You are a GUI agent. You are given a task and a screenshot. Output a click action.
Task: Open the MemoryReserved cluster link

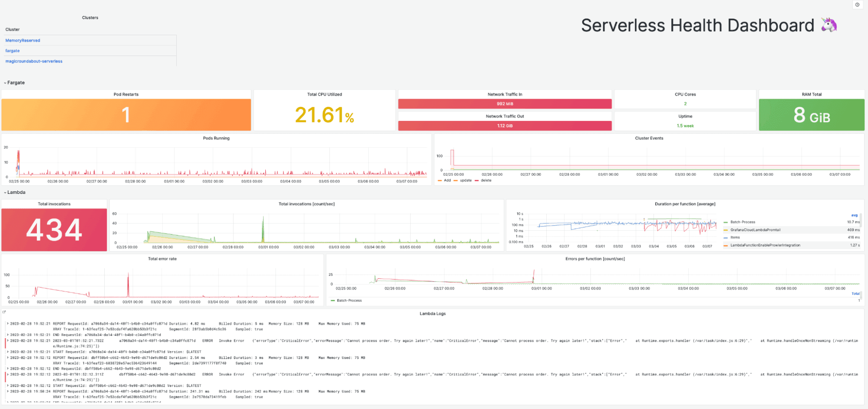tap(23, 40)
